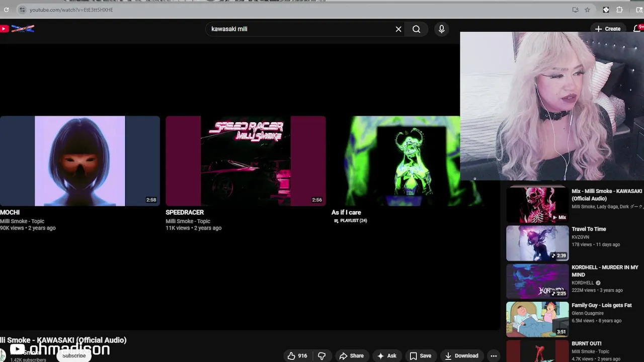
Task: Open notifications bell with 9+ badge
Action: tap(637, 29)
